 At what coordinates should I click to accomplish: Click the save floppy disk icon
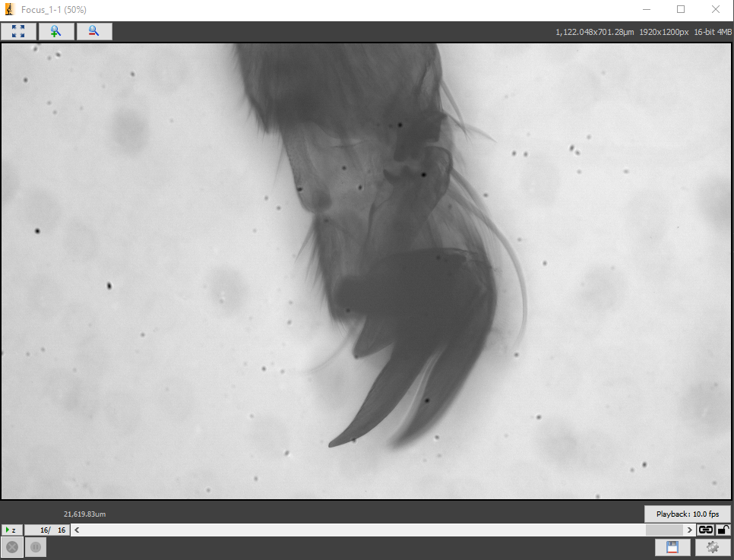(x=672, y=547)
